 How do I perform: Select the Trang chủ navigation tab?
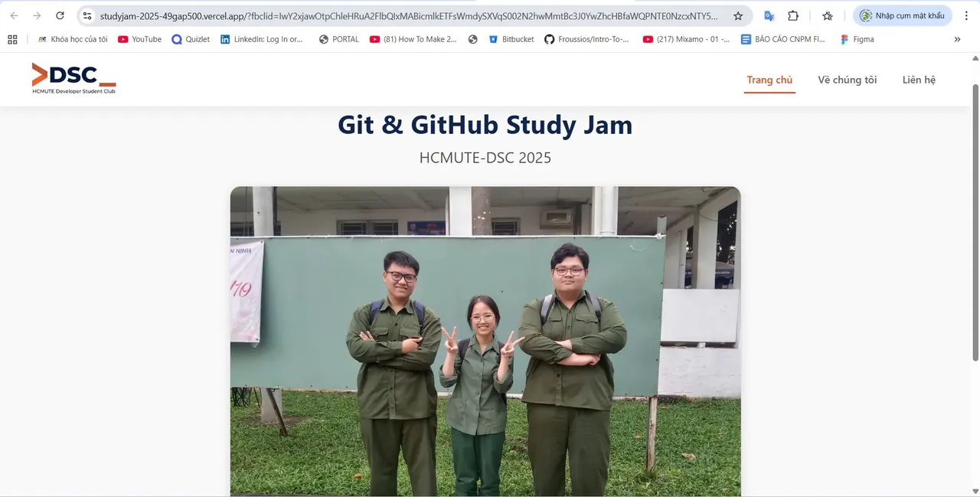[769, 80]
